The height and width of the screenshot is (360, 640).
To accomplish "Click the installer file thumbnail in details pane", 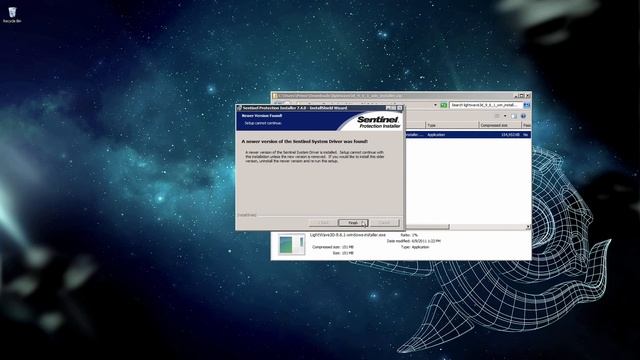I will (x=291, y=244).
